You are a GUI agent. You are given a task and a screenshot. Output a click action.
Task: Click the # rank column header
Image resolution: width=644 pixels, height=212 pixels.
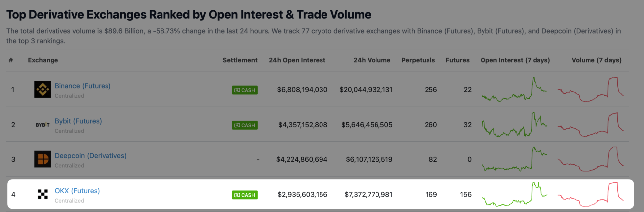pyautogui.click(x=11, y=60)
